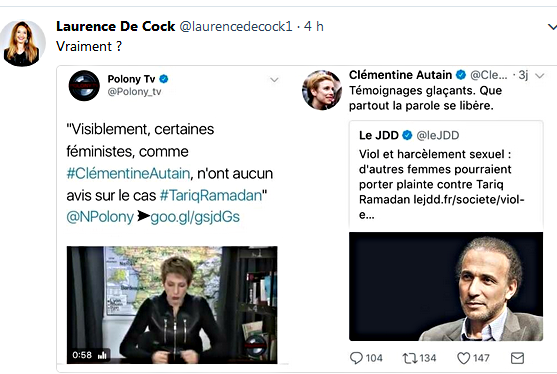Viewport: 557px width, 374px height.
Task: Expand Clémentine Autain tweet options chevron
Action: click(540, 75)
